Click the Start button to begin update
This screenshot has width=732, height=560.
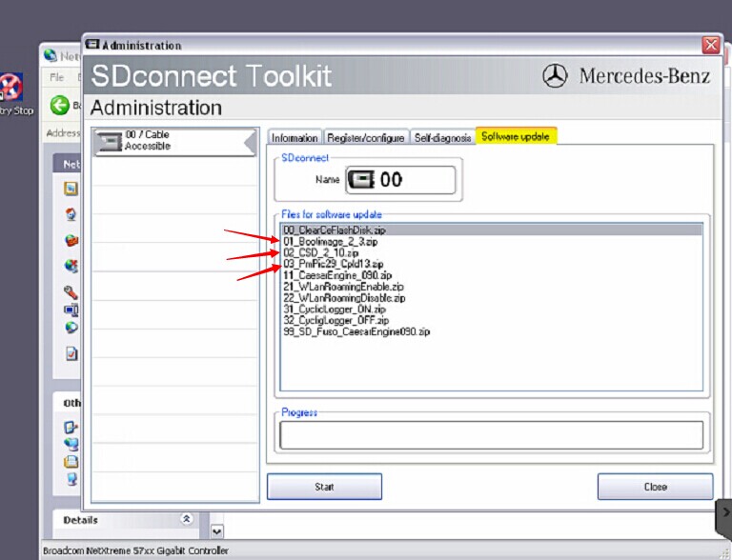(324, 487)
